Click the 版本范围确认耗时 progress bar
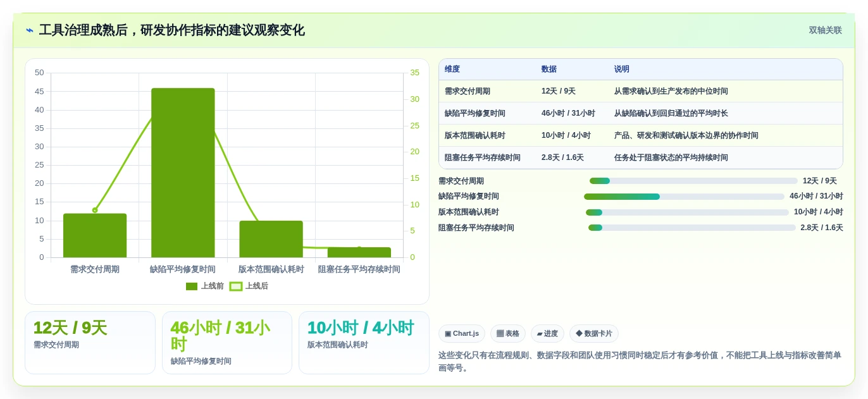The height and width of the screenshot is (399, 868). (687, 212)
